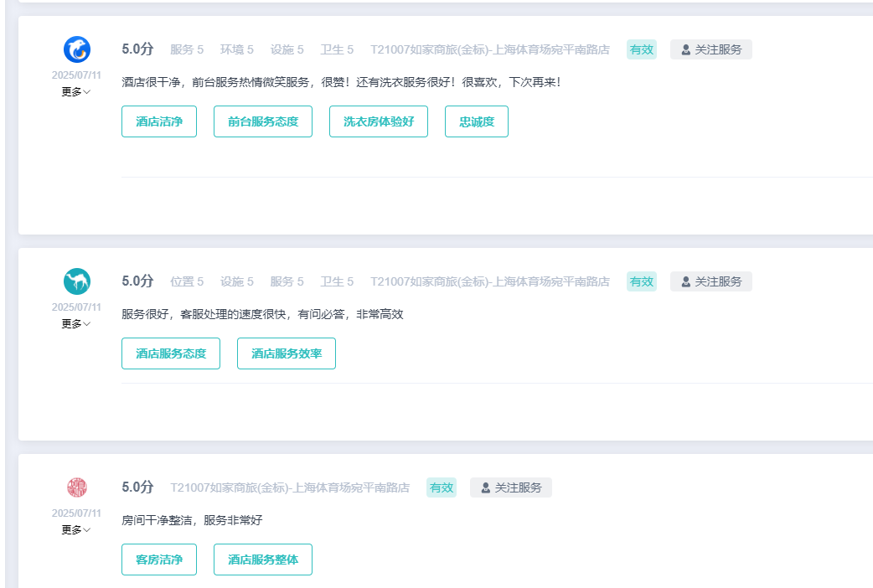873x588 pixels.
Task: Expand 更多 under the red seal review
Action: coord(76,530)
